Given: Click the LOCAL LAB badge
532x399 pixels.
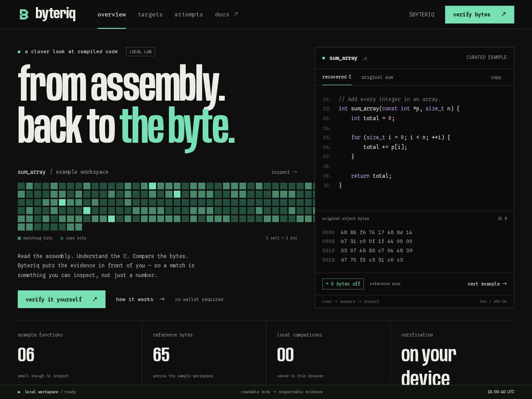Looking at the screenshot, I should point(141,52).
